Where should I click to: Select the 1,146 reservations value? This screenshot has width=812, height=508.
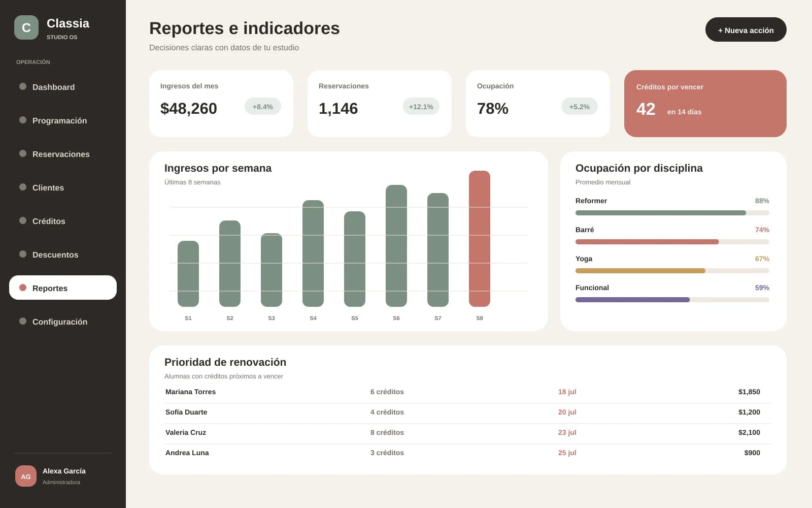point(338,108)
